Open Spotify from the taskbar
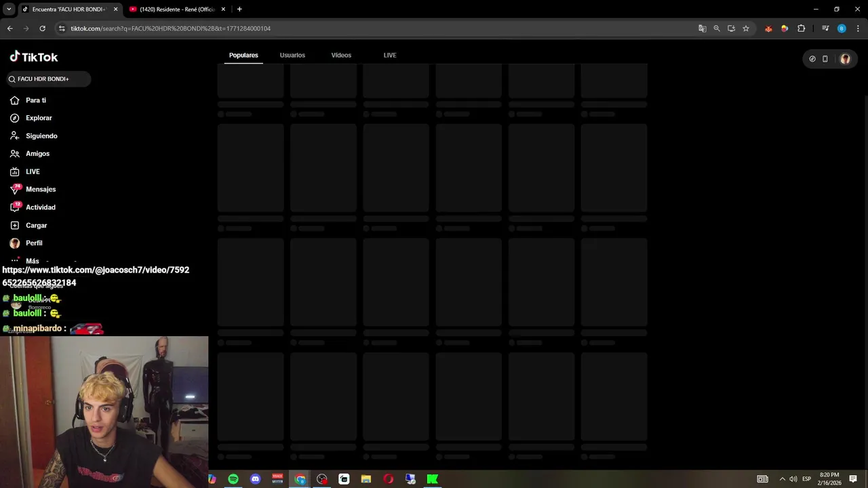The height and width of the screenshot is (488, 868). pos(233,479)
